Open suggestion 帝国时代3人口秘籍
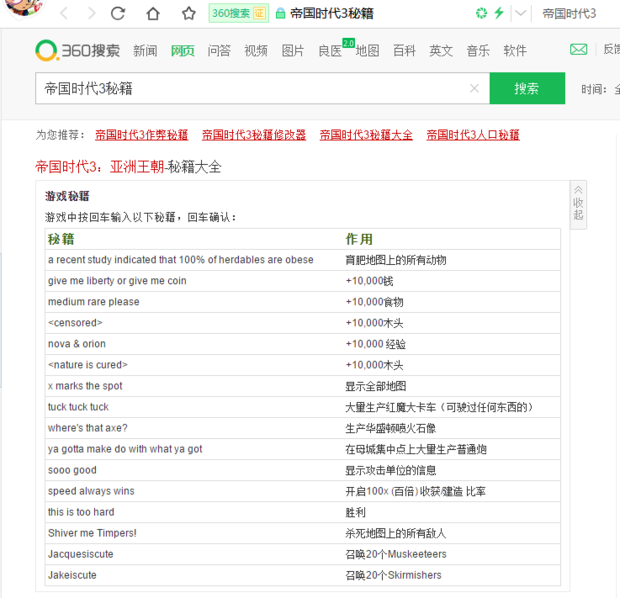This screenshot has height=598, width=620. 473,135
